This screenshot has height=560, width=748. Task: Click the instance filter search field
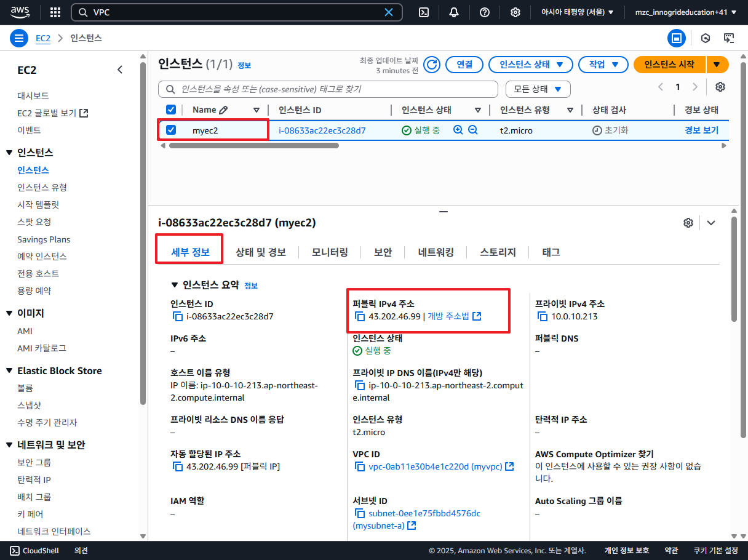tap(328, 89)
